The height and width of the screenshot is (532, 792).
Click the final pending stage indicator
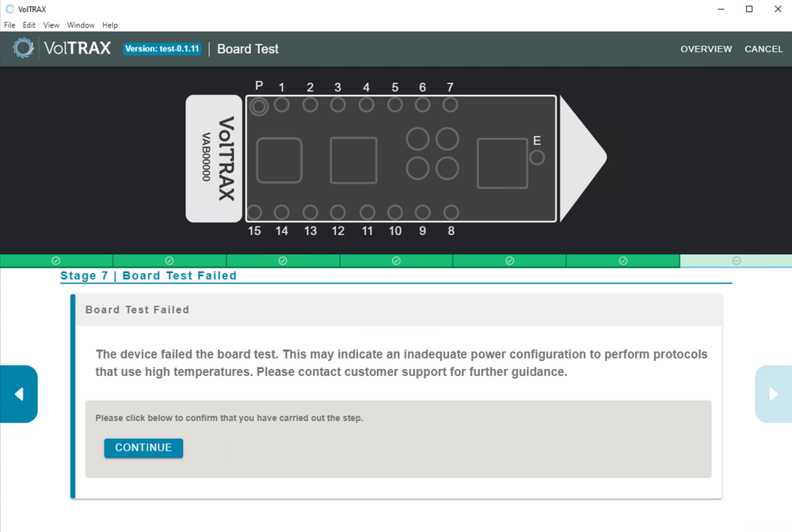tap(737, 260)
